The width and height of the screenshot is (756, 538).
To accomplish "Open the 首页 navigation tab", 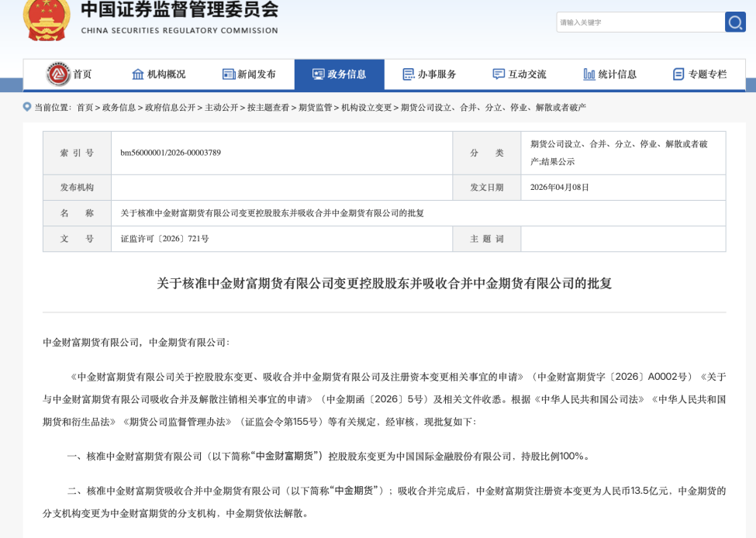I will pyautogui.click(x=82, y=74).
